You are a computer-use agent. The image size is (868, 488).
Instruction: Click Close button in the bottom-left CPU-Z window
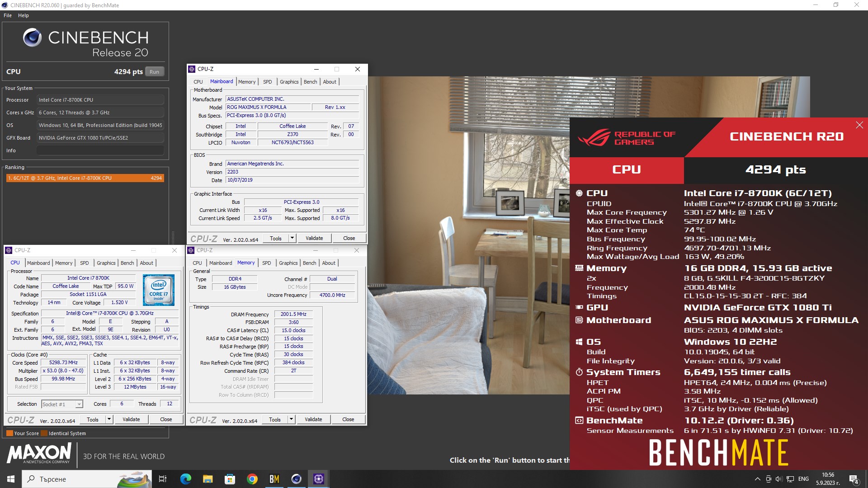point(166,419)
